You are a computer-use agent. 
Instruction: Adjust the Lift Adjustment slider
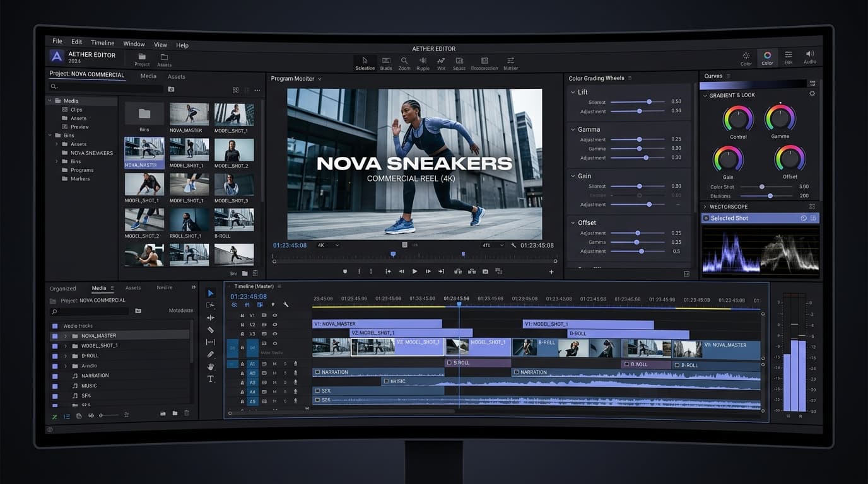pos(637,111)
